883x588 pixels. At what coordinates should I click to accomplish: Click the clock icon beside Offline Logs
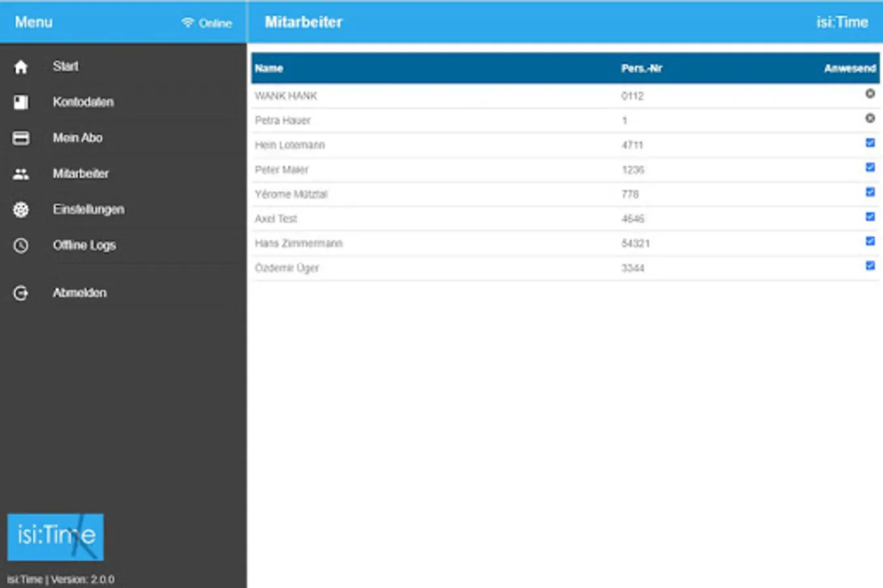[x=21, y=246]
